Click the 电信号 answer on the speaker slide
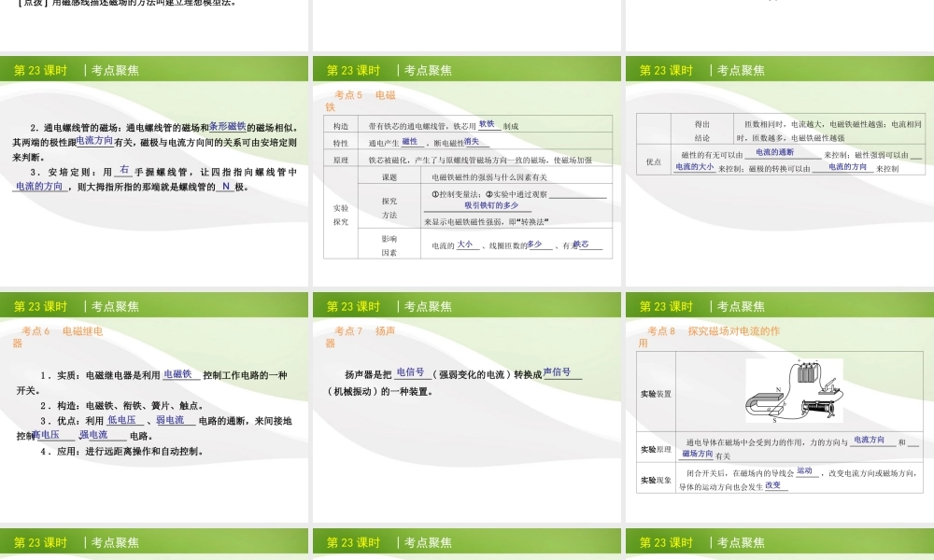This screenshot has width=934, height=560. 410,372
